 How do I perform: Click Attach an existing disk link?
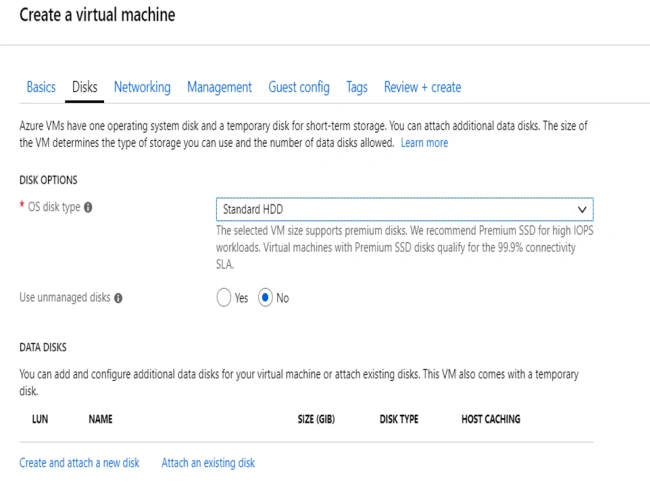pos(208,463)
